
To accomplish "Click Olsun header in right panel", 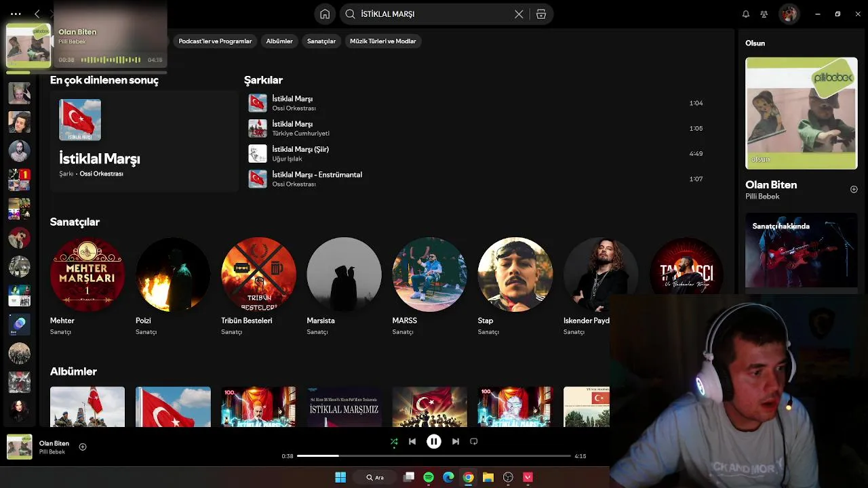I will pyautogui.click(x=755, y=43).
